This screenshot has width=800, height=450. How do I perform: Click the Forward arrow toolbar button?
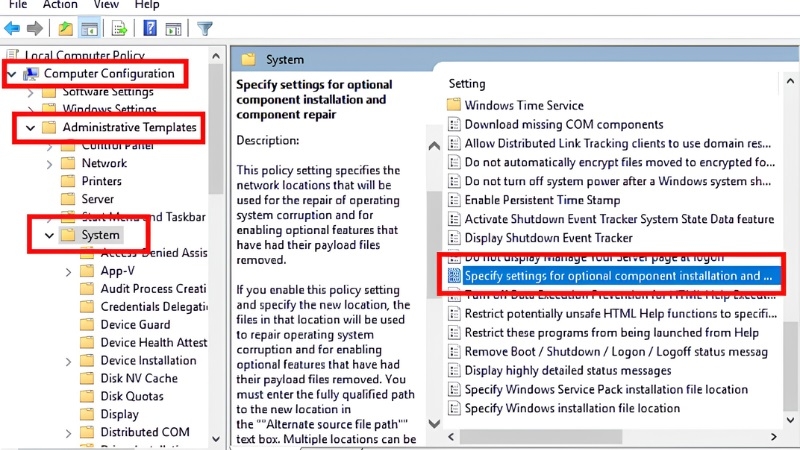[x=35, y=29]
